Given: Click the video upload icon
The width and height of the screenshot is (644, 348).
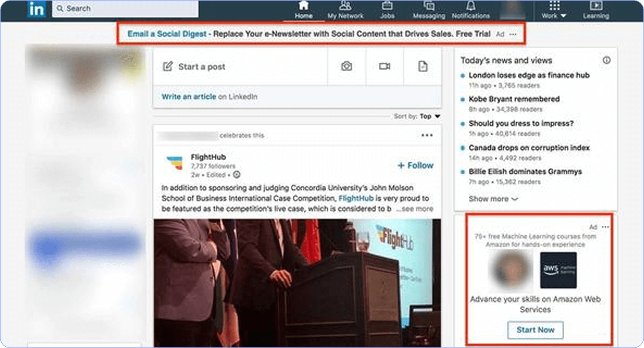Looking at the screenshot, I should pos(384,66).
